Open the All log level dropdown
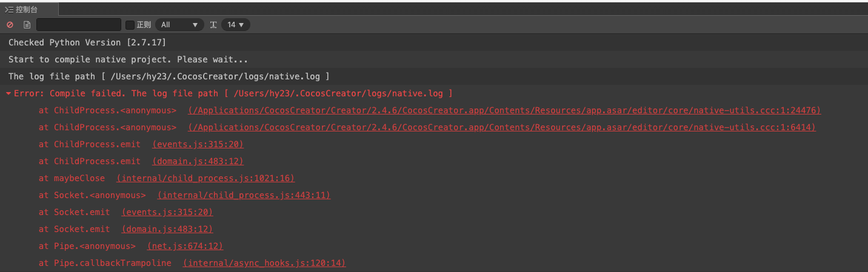Viewport: 868px width, 272px height. (180, 25)
